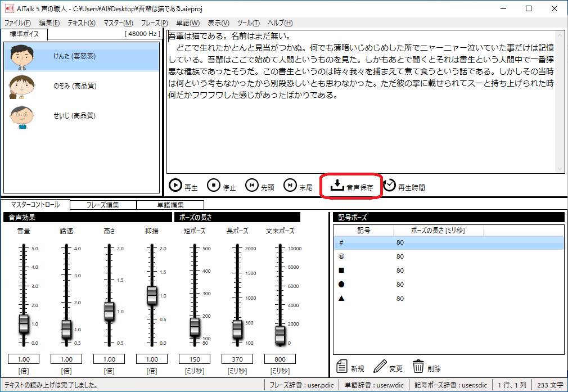Click 単語辞書 : user.wdic status entry
The width and height of the screenshot is (568, 392).
point(374,385)
